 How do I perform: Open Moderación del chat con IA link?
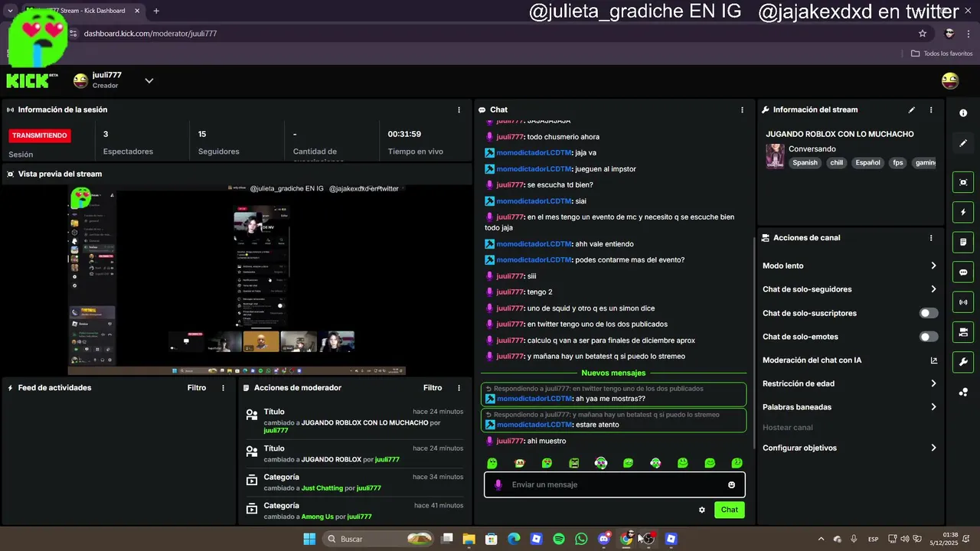(x=934, y=360)
